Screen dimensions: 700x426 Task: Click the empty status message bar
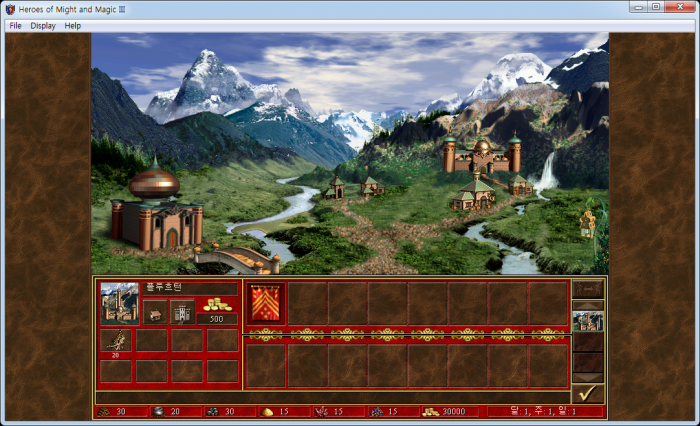333,397
